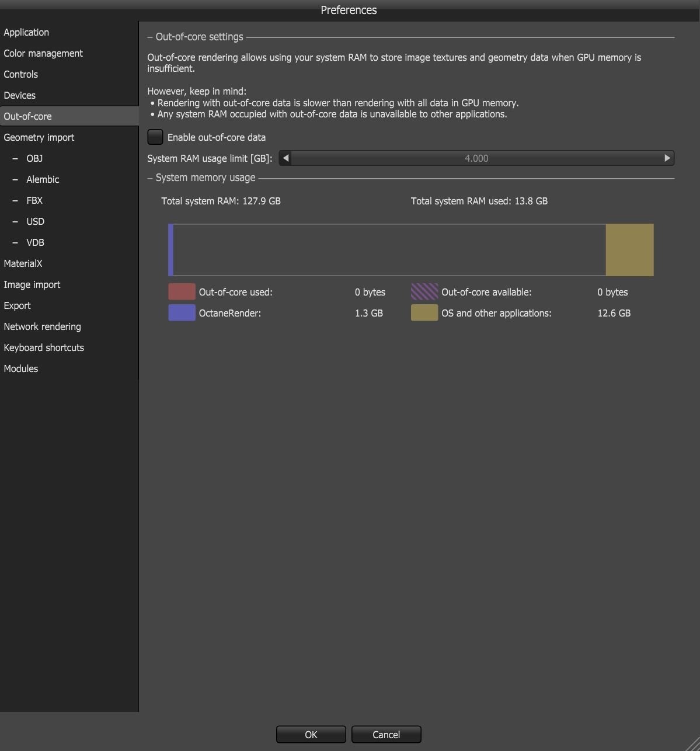Click the left arrow on RAM limit slider
The image size is (700, 751).
pyautogui.click(x=285, y=158)
